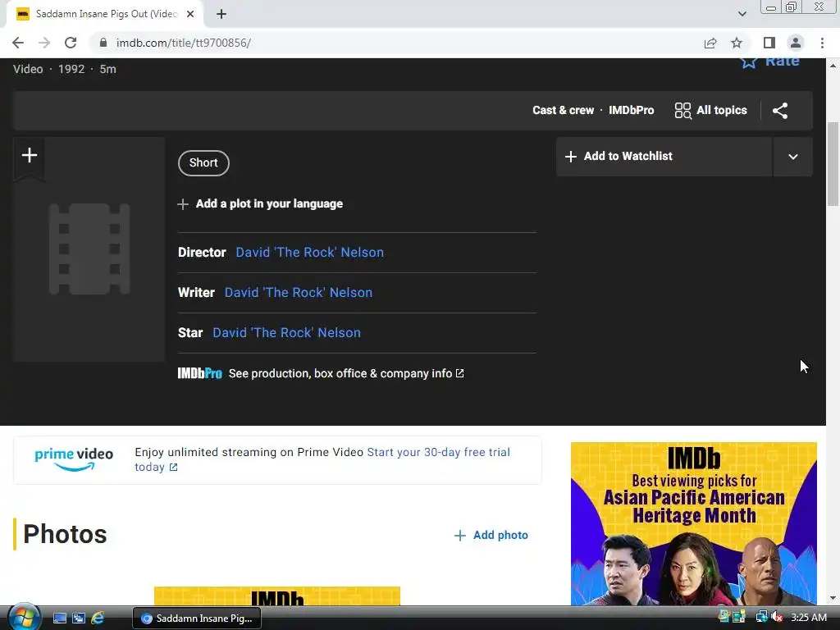Click the Photos section heading
Viewport: 840px width, 630px height.
click(x=65, y=534)
